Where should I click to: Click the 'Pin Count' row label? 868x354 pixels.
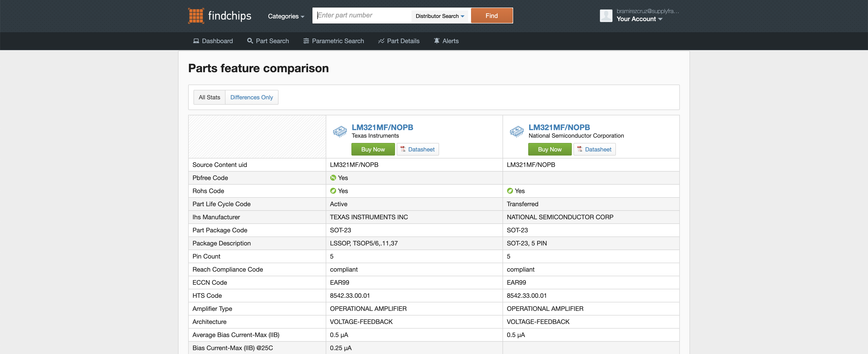coord(206,256)
